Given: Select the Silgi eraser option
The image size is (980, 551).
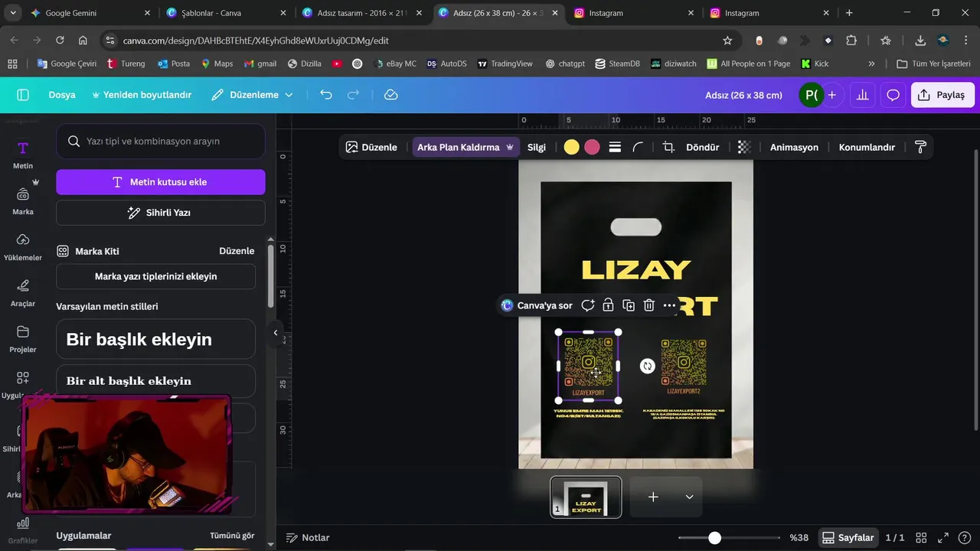Looking at the screenshot, I should 537,147.
